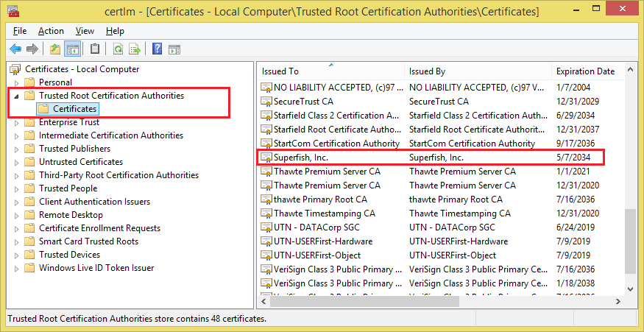Click the Refresh toolbar icon
Screen dimensions: 644x332
point(118,49)
